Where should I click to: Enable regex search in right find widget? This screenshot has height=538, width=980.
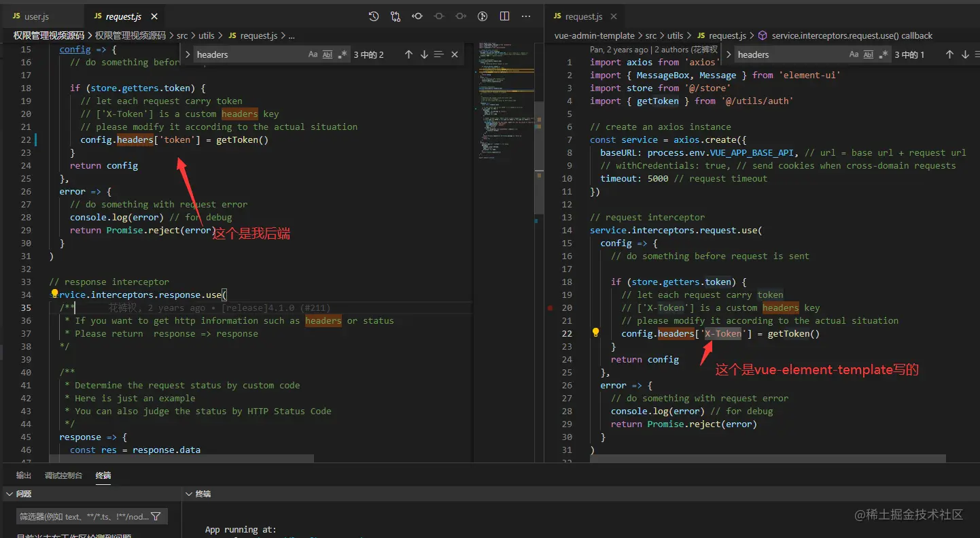pyautogui.click(x=883, y=54)
